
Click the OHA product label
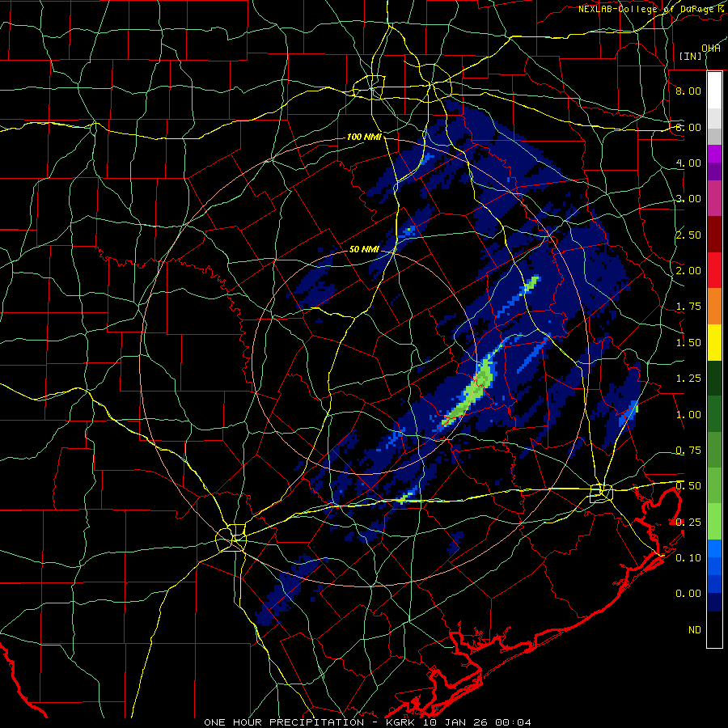coord(711,48)
